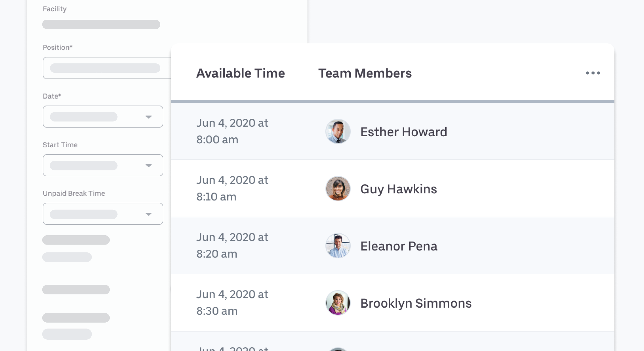Click the Position input field

pos(107,68)
